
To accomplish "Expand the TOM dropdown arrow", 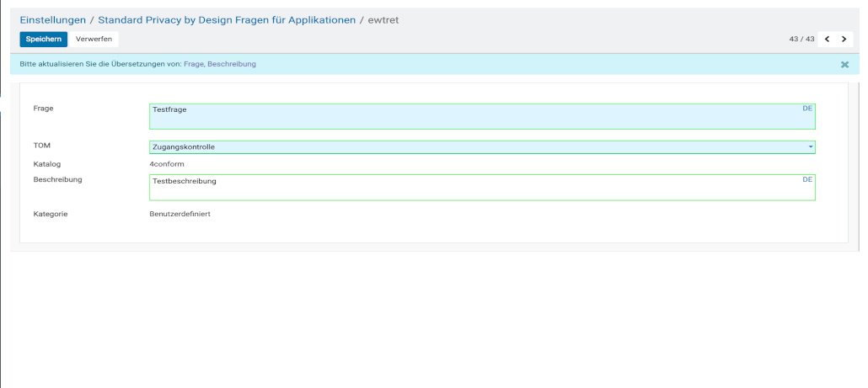I will point(811,147).
